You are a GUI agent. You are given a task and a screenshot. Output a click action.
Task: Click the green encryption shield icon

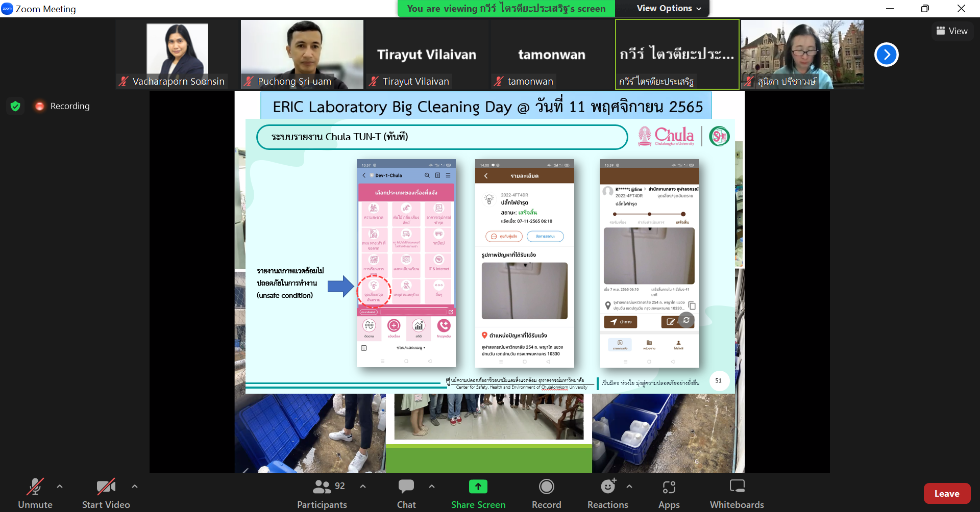(15, 106)
